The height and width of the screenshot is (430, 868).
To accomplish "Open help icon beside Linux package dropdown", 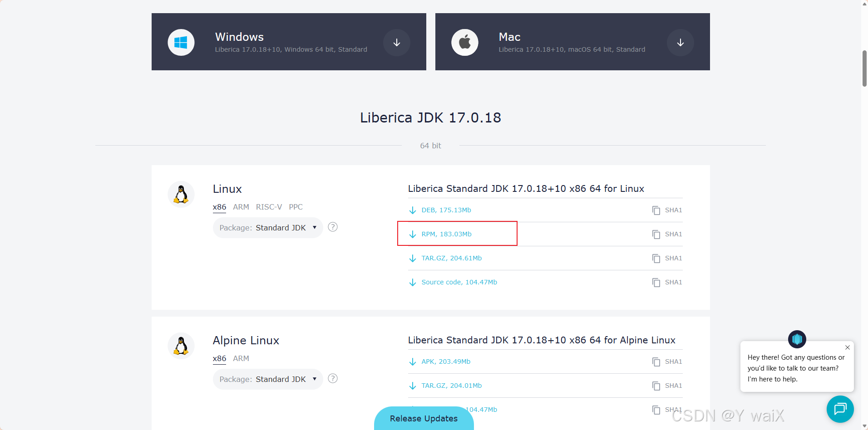I will pos(333,227).
